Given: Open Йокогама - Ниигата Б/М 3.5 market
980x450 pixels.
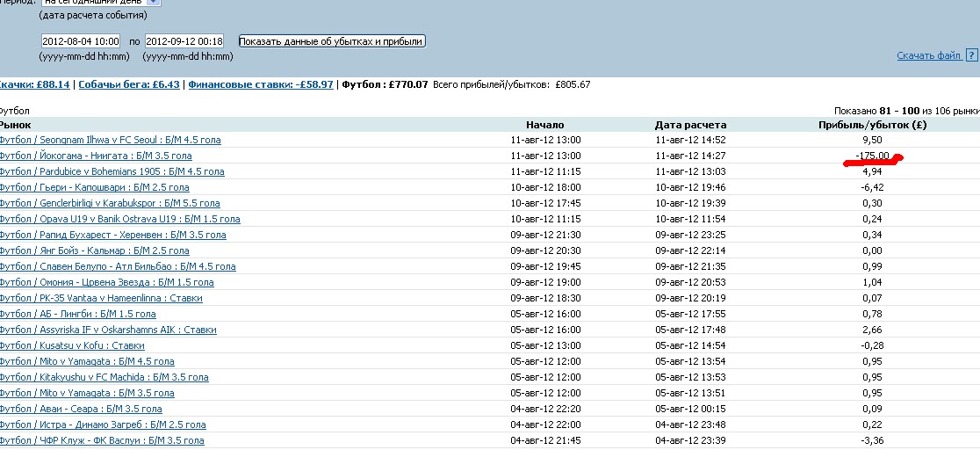Looking at the screenshot, I should tap(96, 156).
